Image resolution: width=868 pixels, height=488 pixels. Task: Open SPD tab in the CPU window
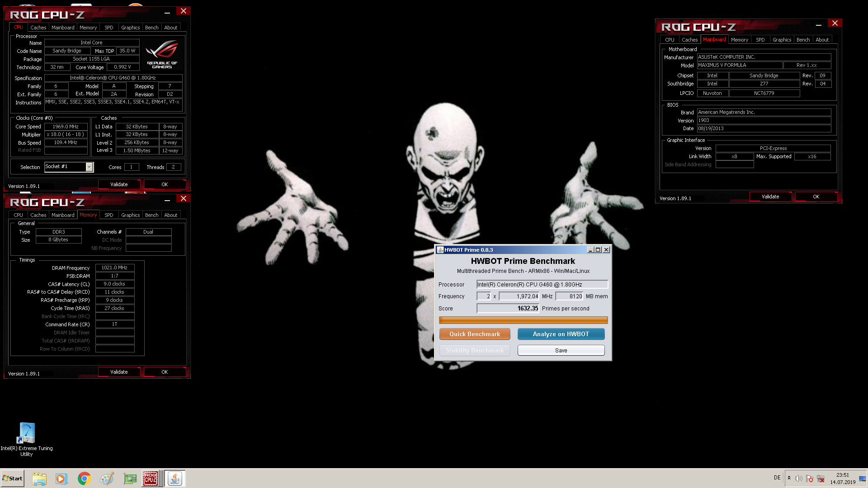tap(109, 28)
